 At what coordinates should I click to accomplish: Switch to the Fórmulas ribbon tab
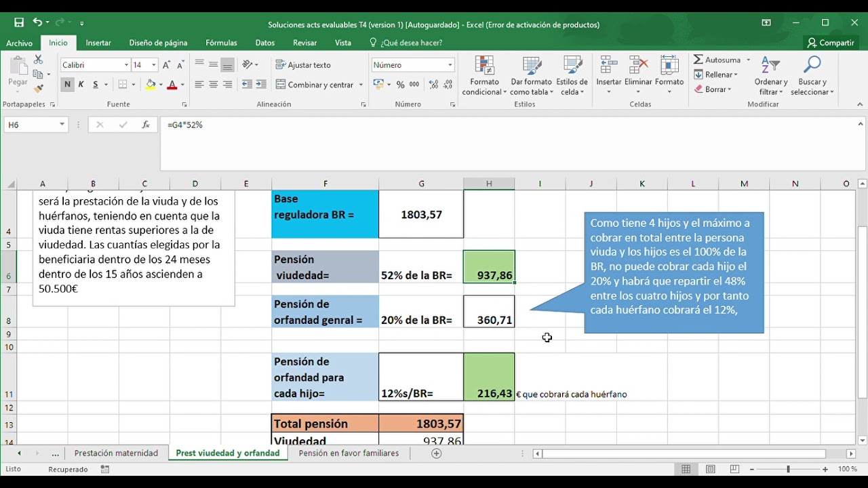pos(221,42)
